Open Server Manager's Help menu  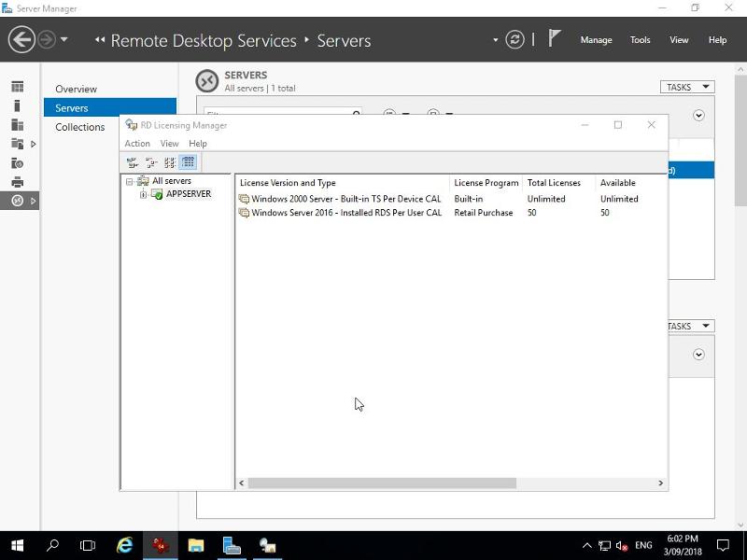(x=717, y=40)
